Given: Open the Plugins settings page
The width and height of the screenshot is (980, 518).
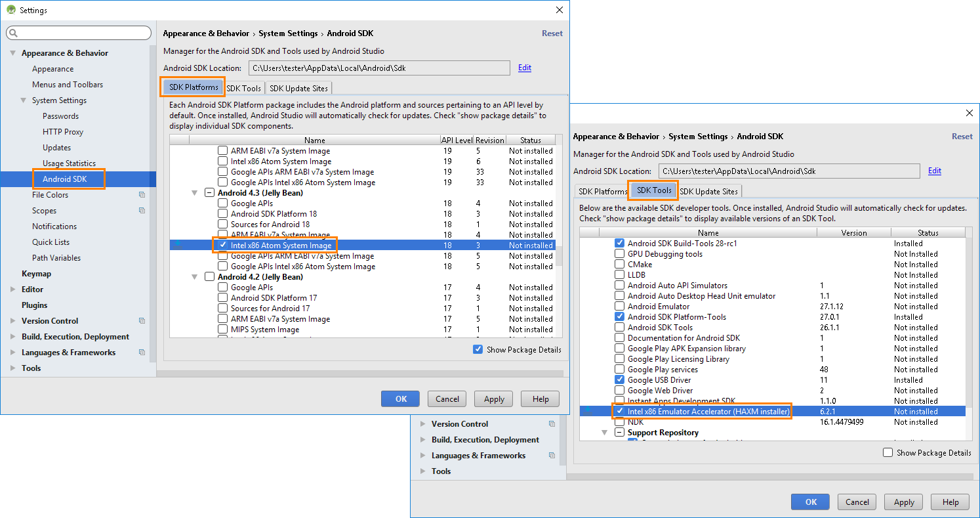Looking at the screenshot, I should (35, 305).
